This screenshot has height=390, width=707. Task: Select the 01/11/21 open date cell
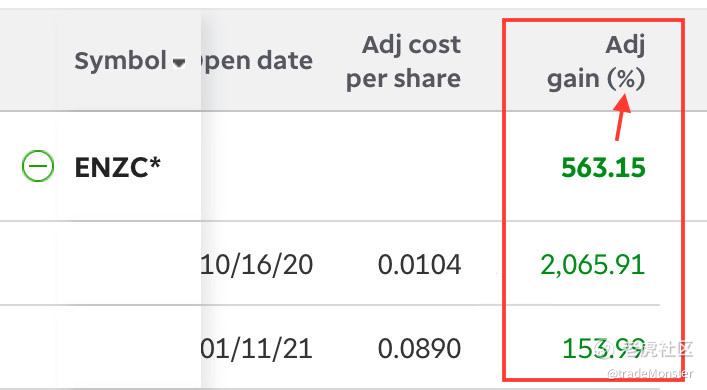point(257,349)
